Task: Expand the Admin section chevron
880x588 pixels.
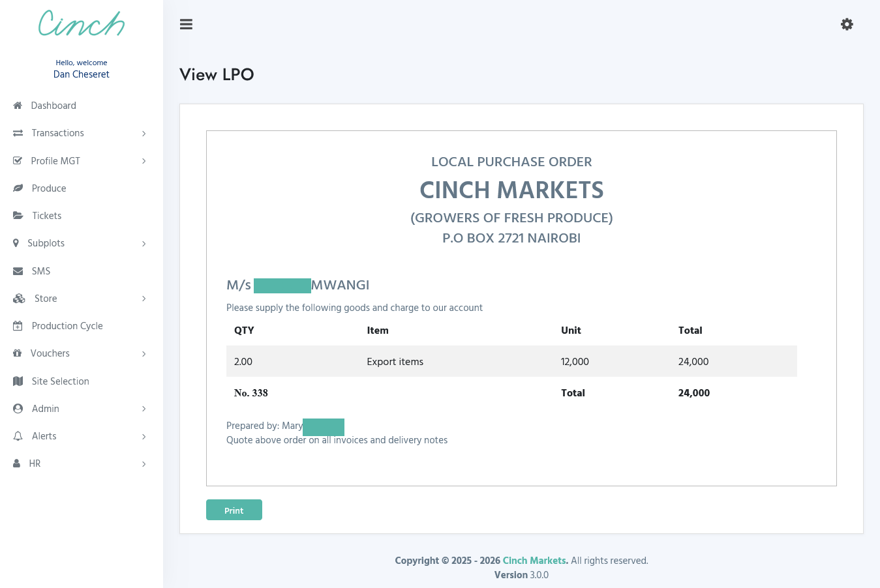Action: pos(144,409)
